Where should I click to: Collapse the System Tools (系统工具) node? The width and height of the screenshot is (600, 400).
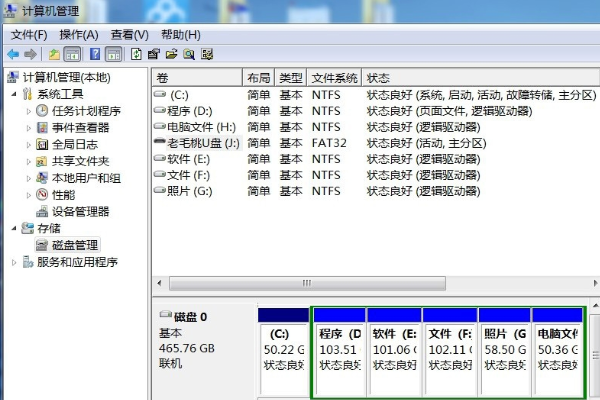point(14,94)
